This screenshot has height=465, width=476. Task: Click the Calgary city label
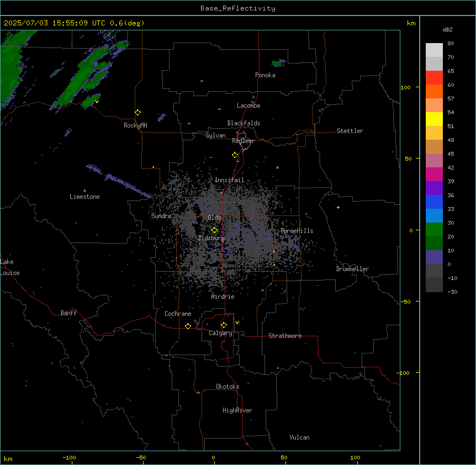point(221,333)
